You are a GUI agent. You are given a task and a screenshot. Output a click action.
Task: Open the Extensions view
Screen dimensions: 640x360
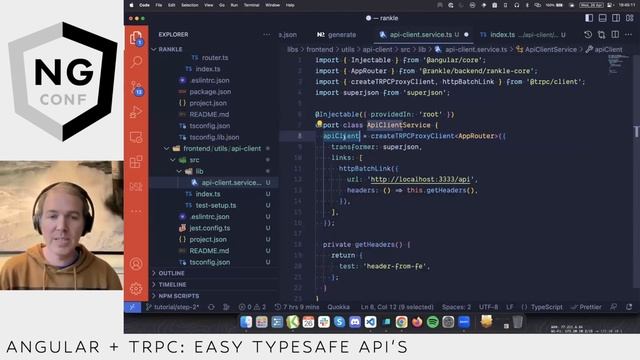(136, 162)
